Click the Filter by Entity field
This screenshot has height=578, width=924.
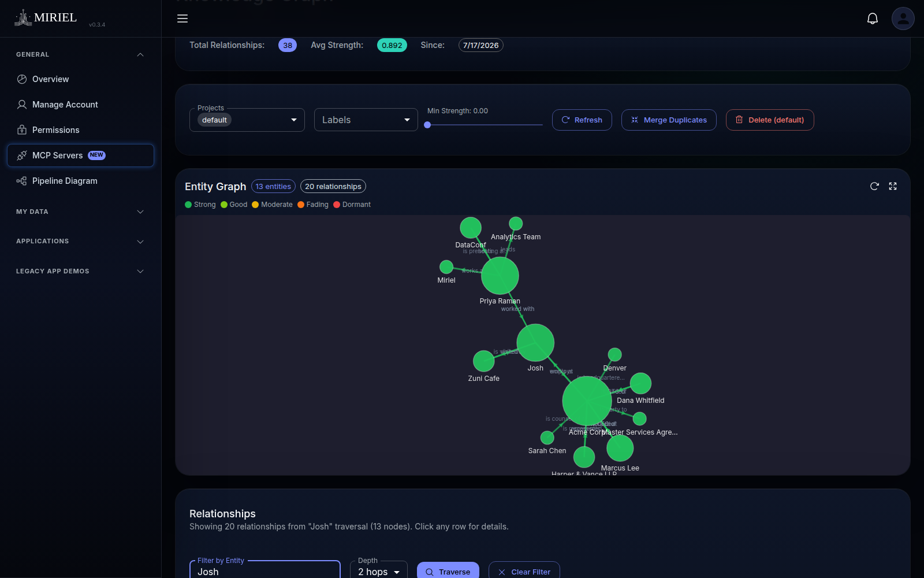point(265,570)
